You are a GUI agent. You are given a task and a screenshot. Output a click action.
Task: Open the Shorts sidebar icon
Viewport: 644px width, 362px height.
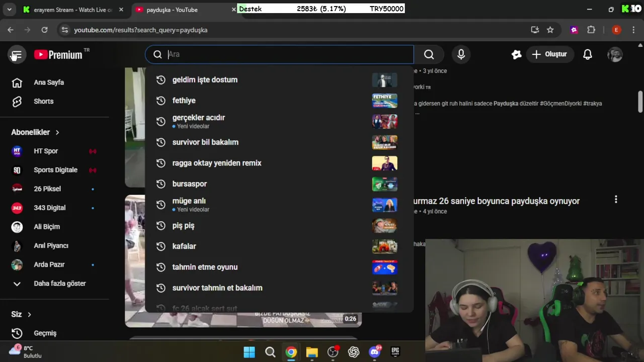pyautogui.click(x=17, y=102)
